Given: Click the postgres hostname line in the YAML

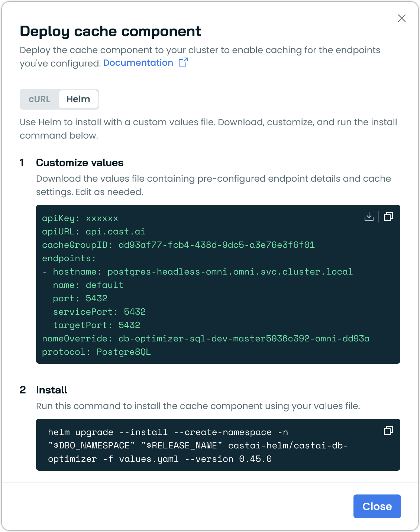Looking at the screenshot, I should tap(203, 272).
